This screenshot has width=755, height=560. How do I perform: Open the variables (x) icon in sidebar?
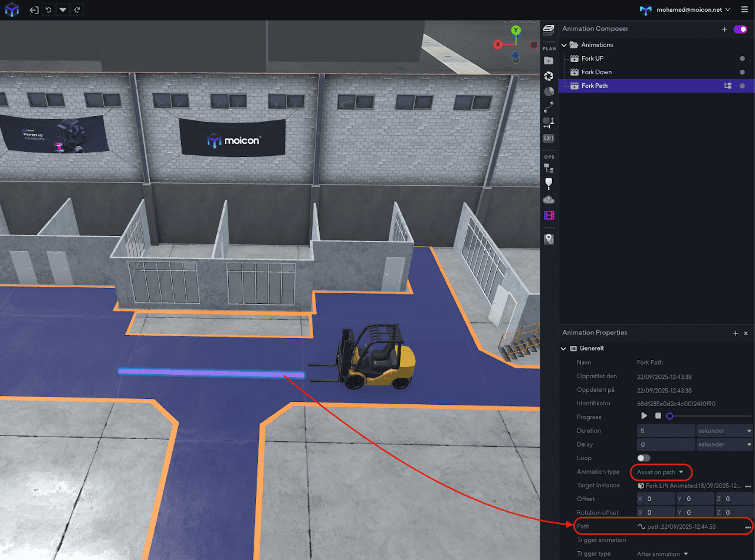click(549, 138)
